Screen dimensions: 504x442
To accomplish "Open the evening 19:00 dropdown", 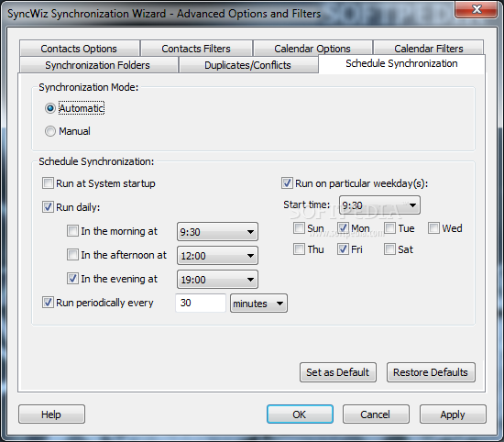I will pos(217,280).
